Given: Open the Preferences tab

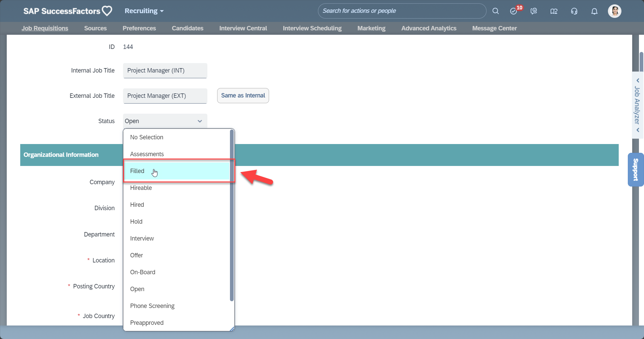Looking at the screenshot, I should pyautogui.click(x=139, y=28).
